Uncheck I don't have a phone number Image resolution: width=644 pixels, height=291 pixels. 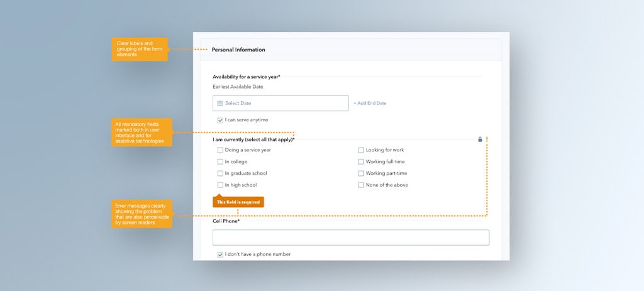coord(220,255)
